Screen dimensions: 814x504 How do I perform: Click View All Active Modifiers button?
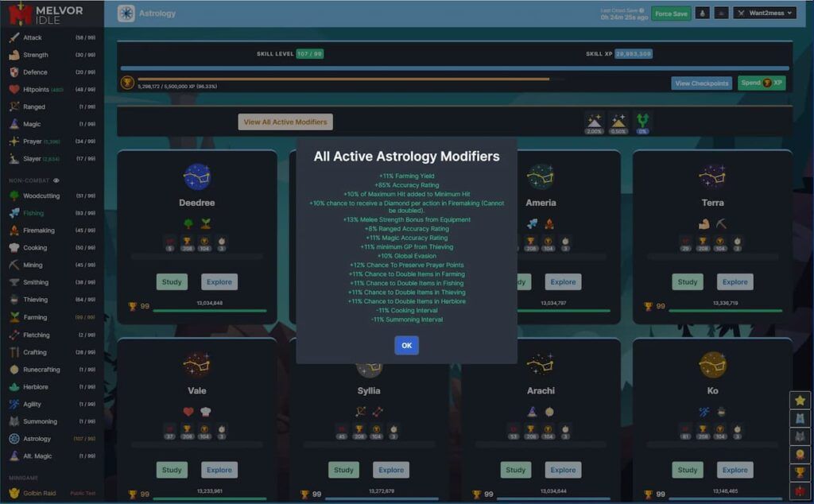coord(285,122)
